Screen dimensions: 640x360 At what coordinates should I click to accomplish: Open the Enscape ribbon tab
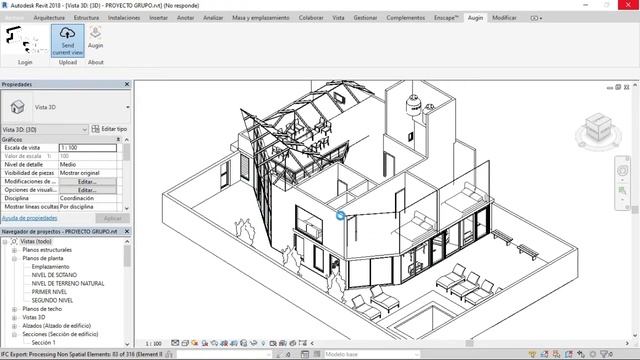click(446, 18)
